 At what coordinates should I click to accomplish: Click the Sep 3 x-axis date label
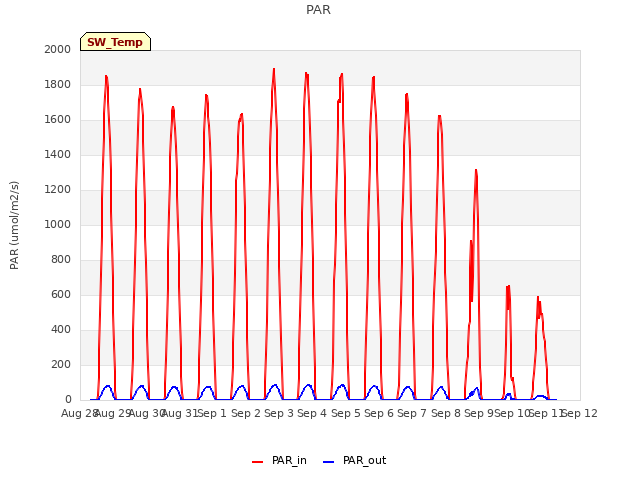point(279,413)
